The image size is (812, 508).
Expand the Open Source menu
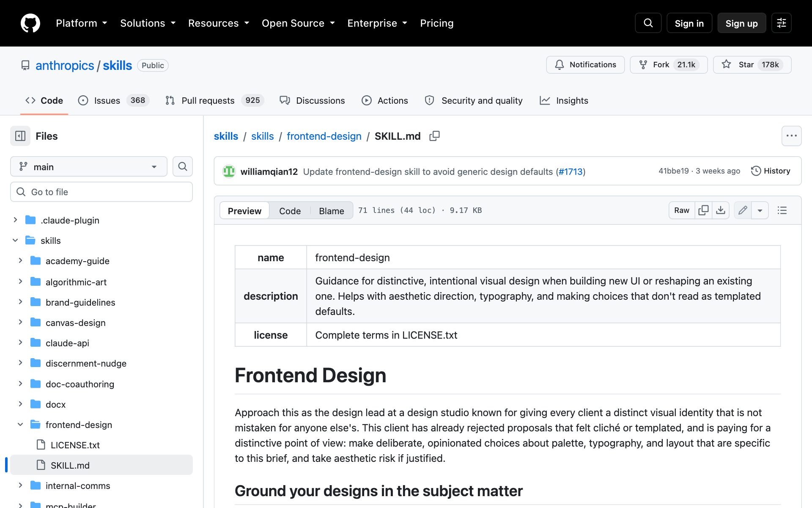[x=298, y=23]
